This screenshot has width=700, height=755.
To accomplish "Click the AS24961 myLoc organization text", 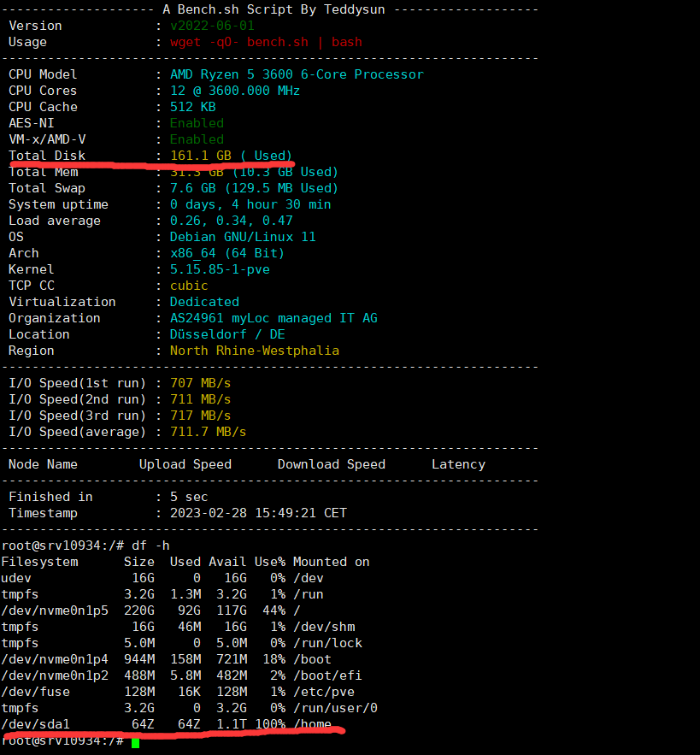I will coord(274,318).
